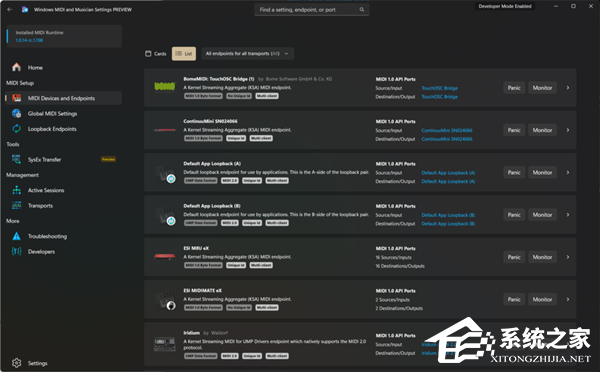Click the Installed MIDI Runtime version card
The image size is (600, 372).
[x=64, y=36]
